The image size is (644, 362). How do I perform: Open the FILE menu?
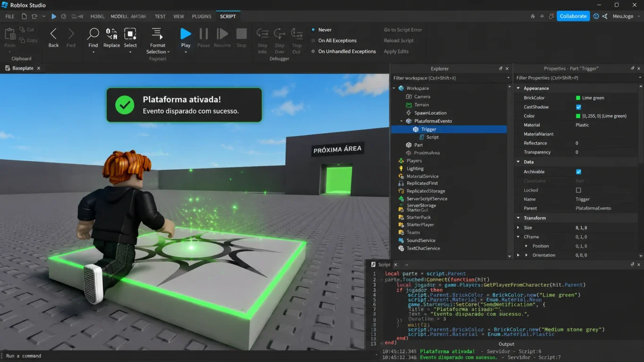point(10,16)
